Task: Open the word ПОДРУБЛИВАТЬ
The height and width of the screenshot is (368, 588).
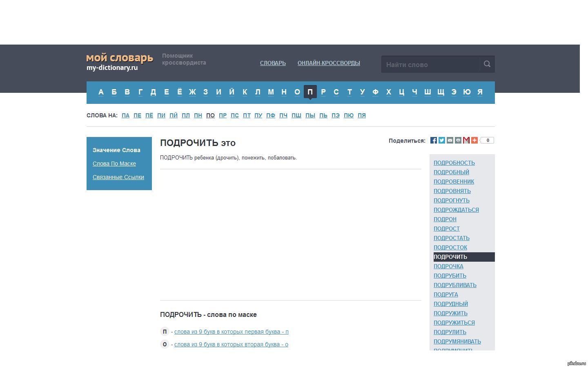Action: [455, 285]
